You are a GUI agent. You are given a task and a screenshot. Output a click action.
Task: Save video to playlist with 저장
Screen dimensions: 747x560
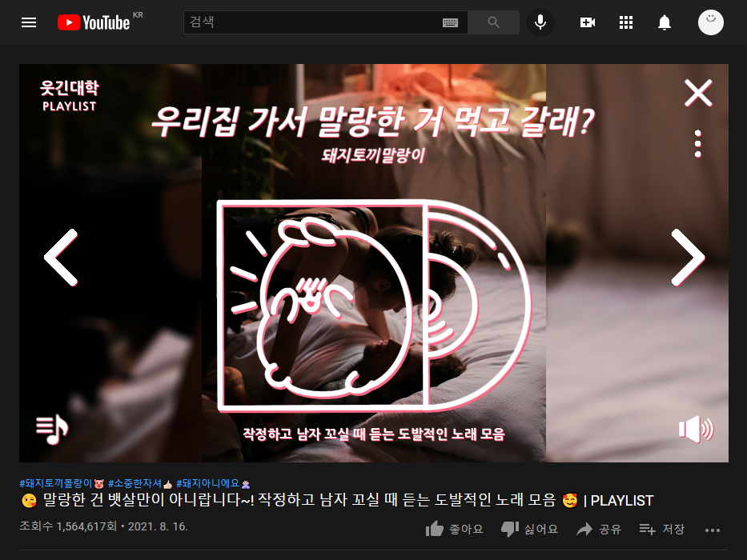coord(661,529)
